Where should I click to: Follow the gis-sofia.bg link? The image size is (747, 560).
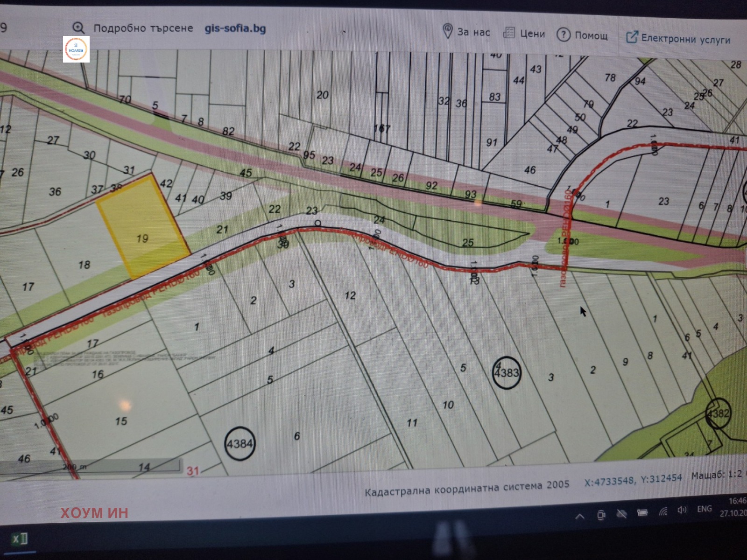point(235,28)
